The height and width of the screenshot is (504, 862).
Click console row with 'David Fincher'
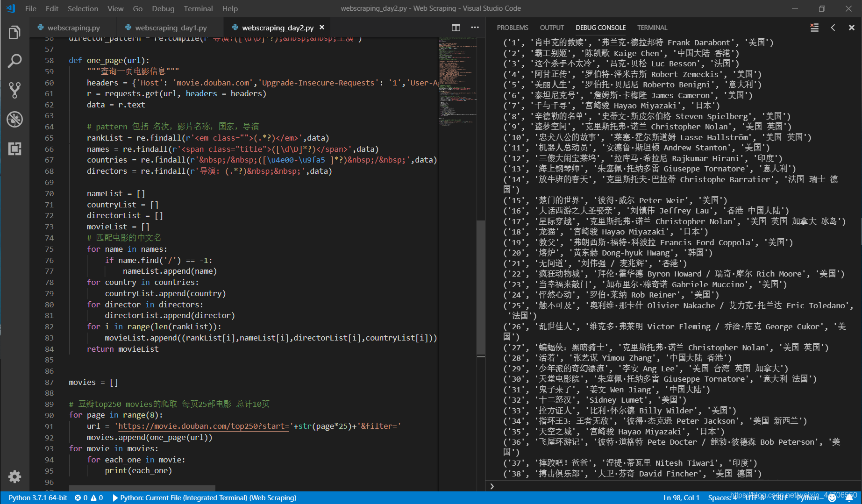pos(632,474)
